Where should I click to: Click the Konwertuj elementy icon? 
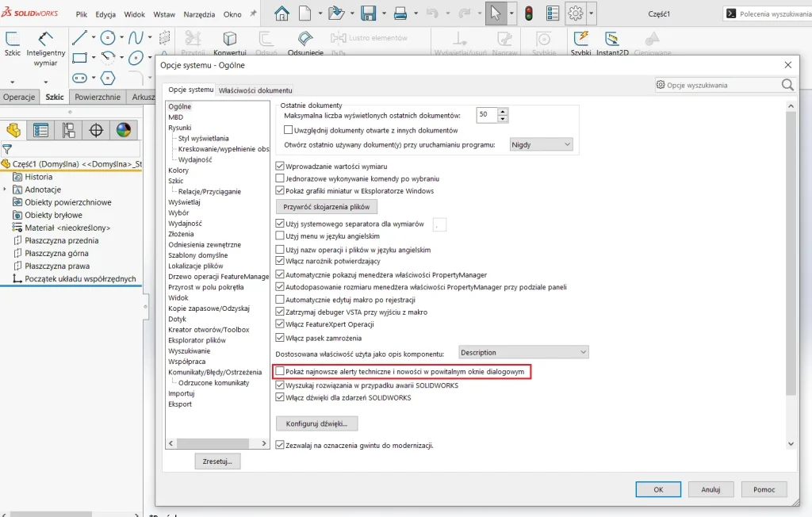click(x=229, y=38)
